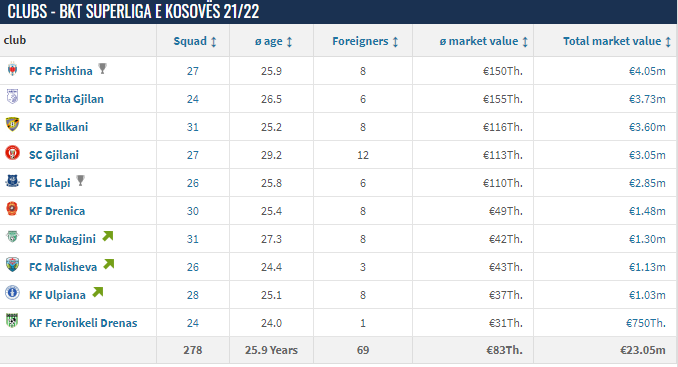The image size is (678, 367).
Task: Click the KF Drenica crest icon
Action: click(x=13, y=208)
